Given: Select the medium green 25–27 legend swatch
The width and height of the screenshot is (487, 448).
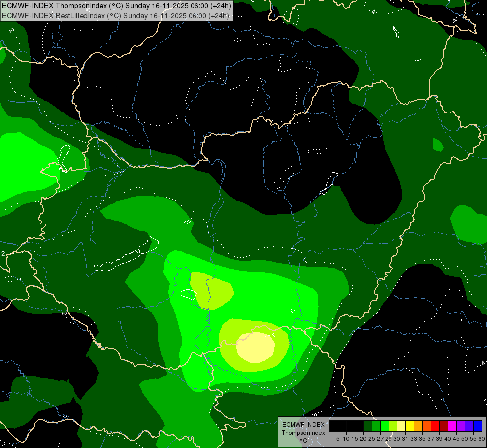Looking at the screenshot, I should (x=376, y=426).
